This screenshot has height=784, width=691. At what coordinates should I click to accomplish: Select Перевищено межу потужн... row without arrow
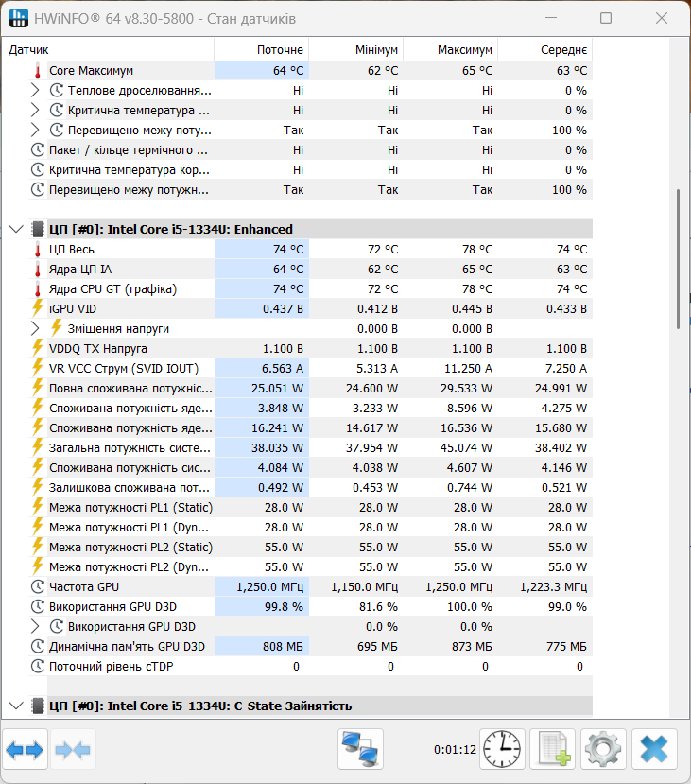(310, 189)
